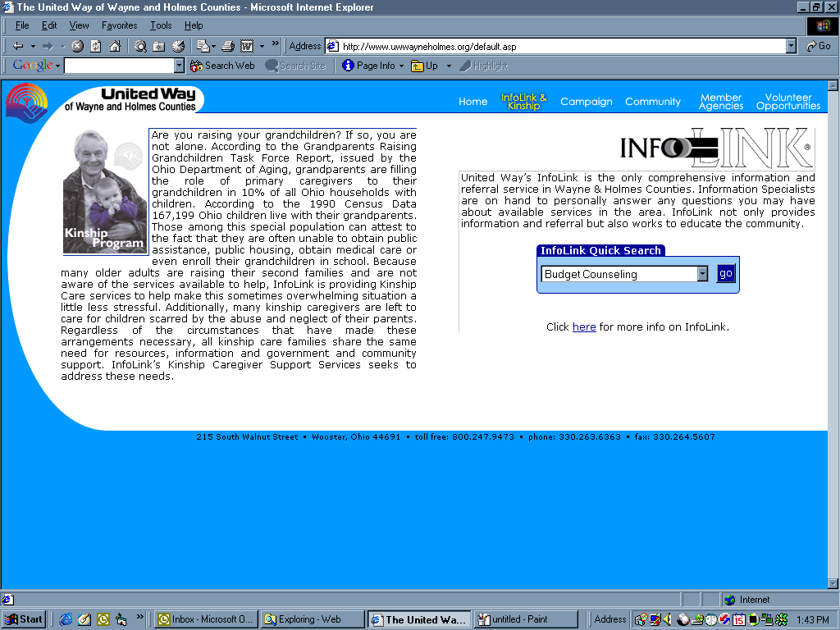
Task: Click the Print toolbar icon
Action: tap(228, 46)
